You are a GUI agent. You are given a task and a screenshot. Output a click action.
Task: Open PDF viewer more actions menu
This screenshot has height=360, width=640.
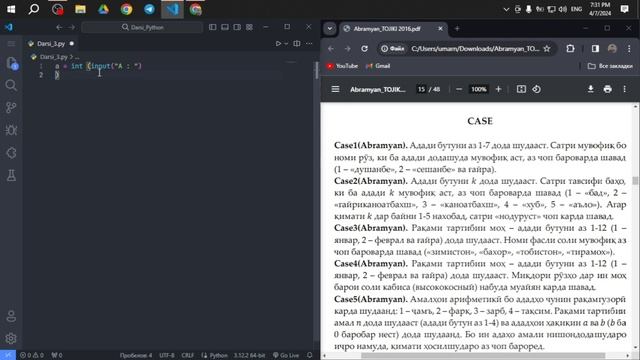coord(624,89)
